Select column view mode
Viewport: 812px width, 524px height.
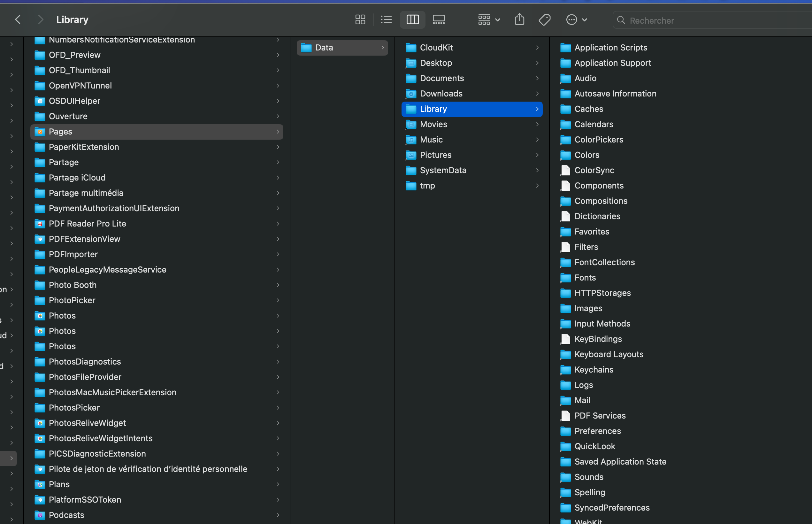click(412, 20)
